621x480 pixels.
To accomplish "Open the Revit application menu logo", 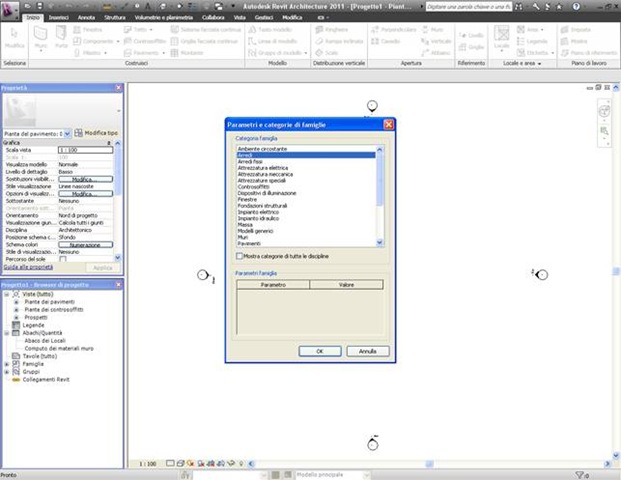I will pos(10,10).
